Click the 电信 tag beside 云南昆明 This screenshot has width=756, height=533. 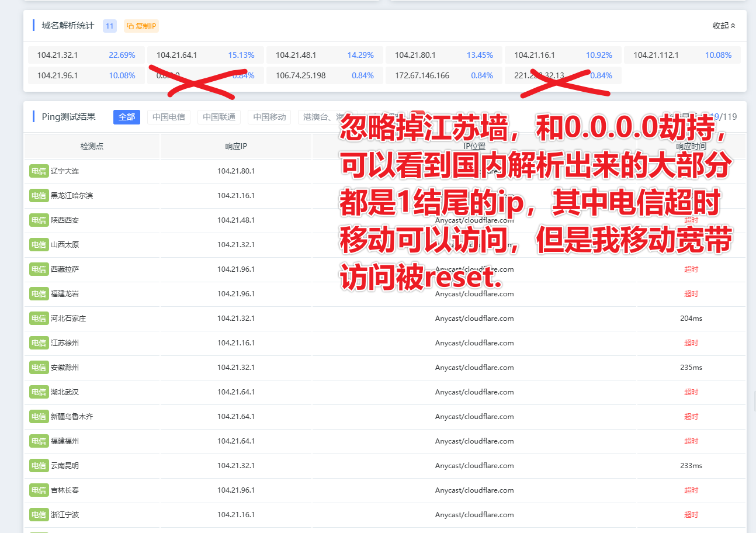click(39, 466)
